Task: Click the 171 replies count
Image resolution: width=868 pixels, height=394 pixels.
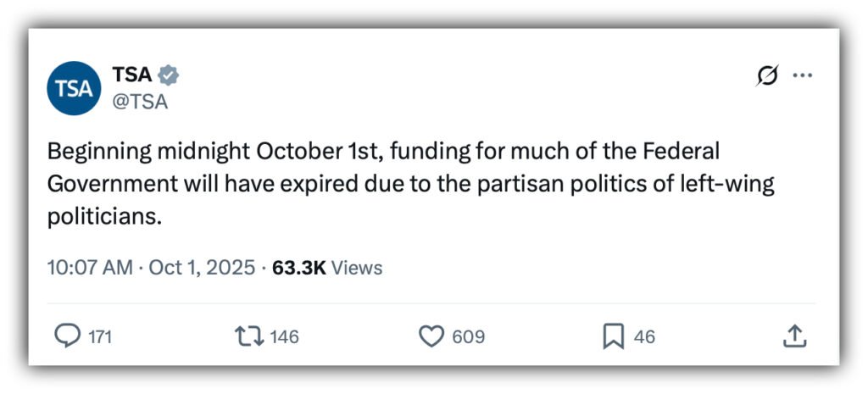Action: coord(100,337)
